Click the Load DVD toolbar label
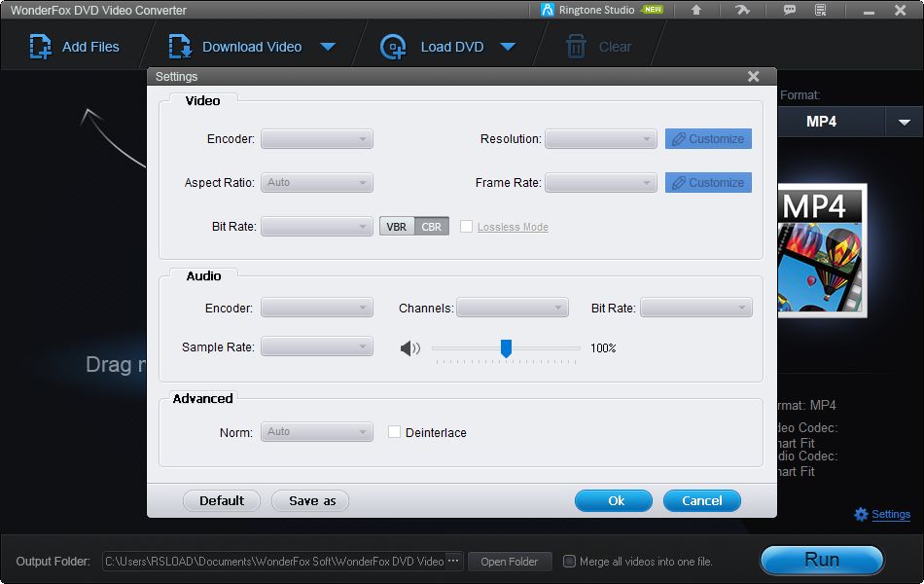Viewport: 924px width, 584px height. point(452,47)
